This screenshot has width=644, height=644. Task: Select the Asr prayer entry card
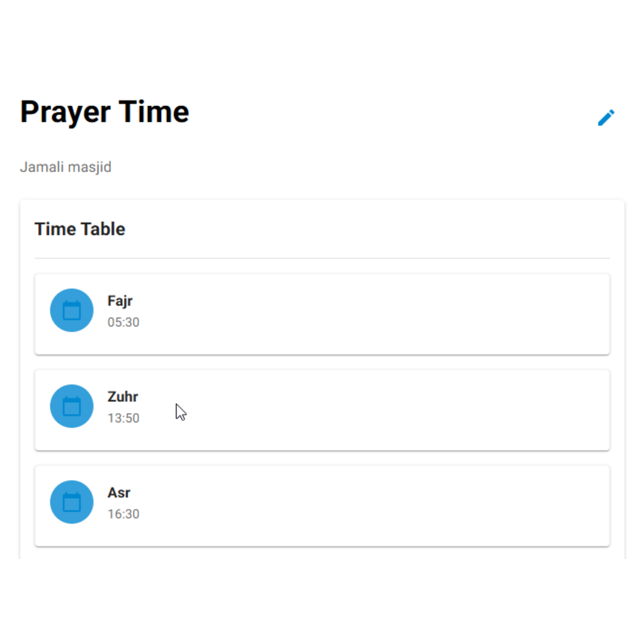[322, 505]
